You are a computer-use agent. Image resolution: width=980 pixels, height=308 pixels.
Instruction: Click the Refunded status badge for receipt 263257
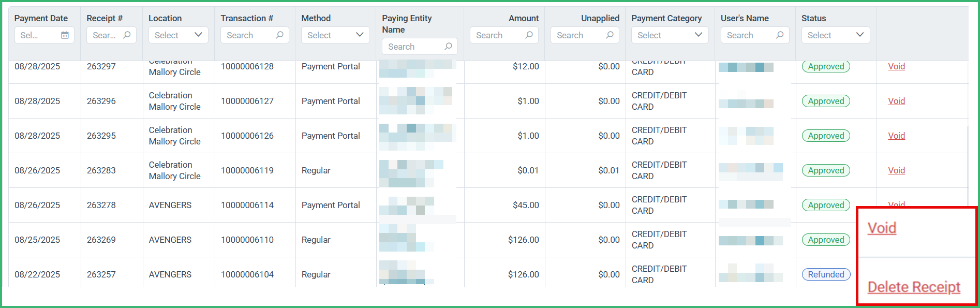(x=826, y=274)
